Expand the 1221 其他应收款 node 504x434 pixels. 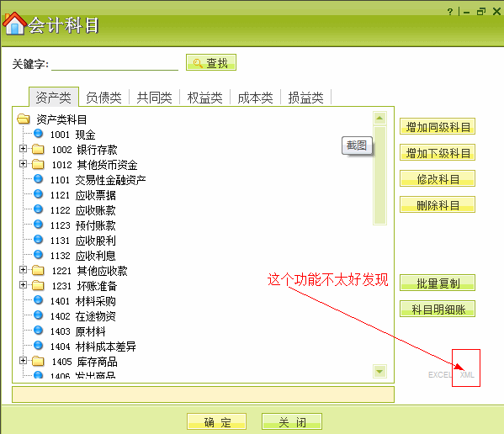(x=23, y=269)
